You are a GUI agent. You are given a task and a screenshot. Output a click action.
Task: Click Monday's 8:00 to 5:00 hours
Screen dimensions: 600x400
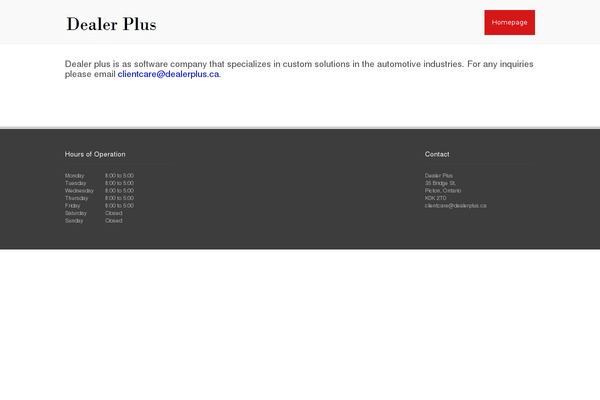pyautogui.click(x=119, y=176)
